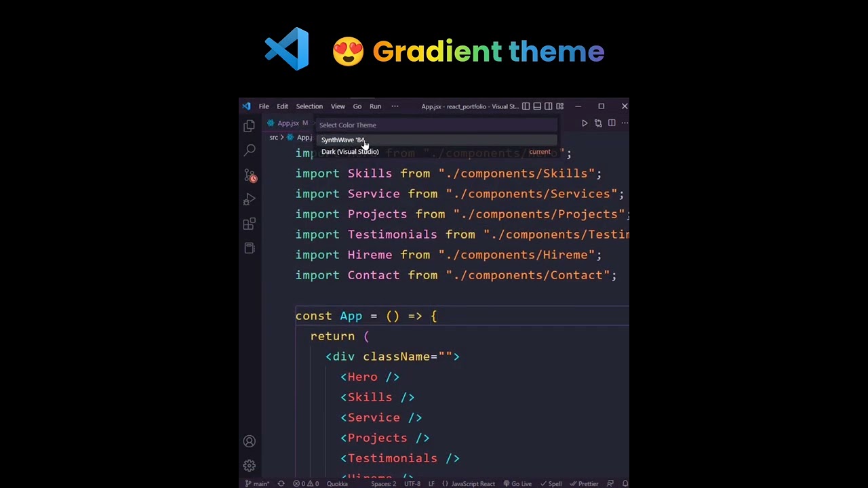
Task: Click the Testimonials import line
Action: (462, 235)
